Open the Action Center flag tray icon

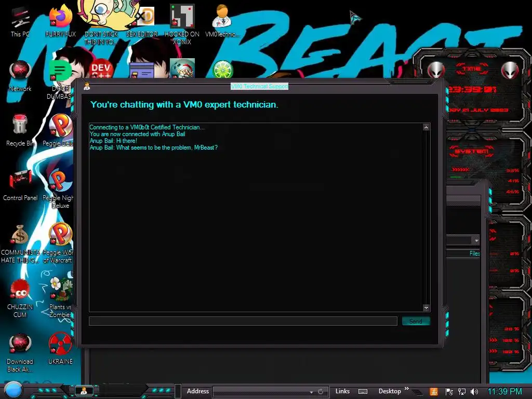click(x=449, y=392)
